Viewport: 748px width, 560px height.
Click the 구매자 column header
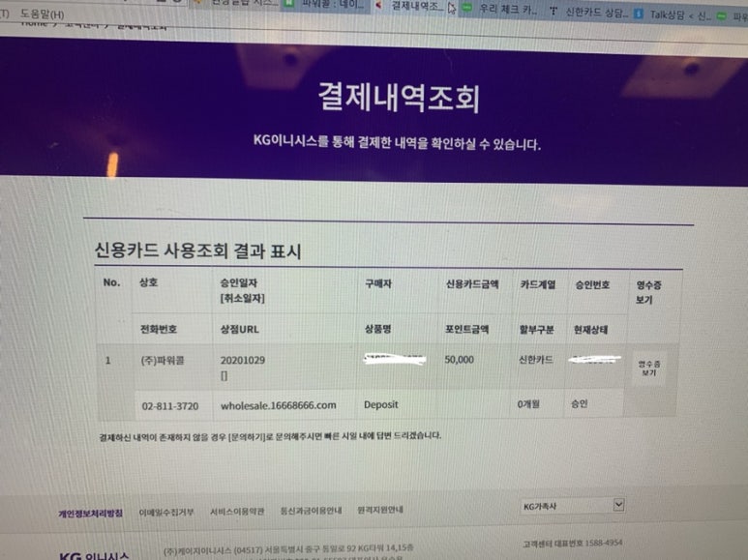pyautogui.click(x=377, y=283)
